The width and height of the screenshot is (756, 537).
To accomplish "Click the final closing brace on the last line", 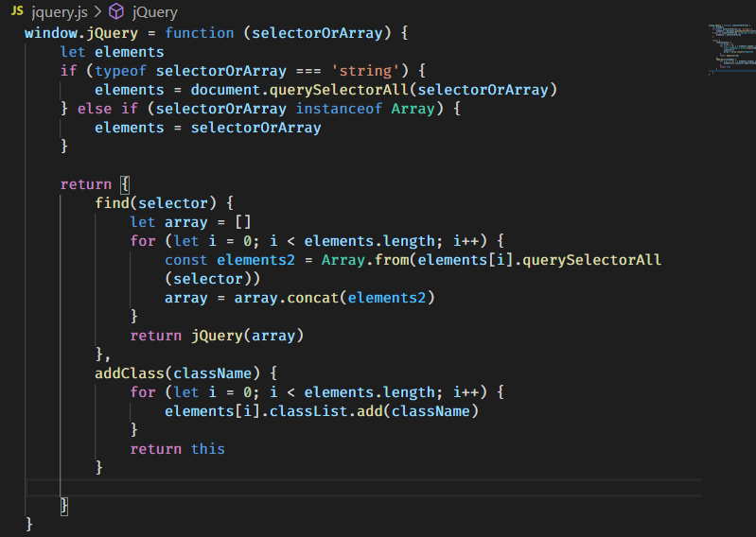I will pyautogui.click(x=29, y=524).
